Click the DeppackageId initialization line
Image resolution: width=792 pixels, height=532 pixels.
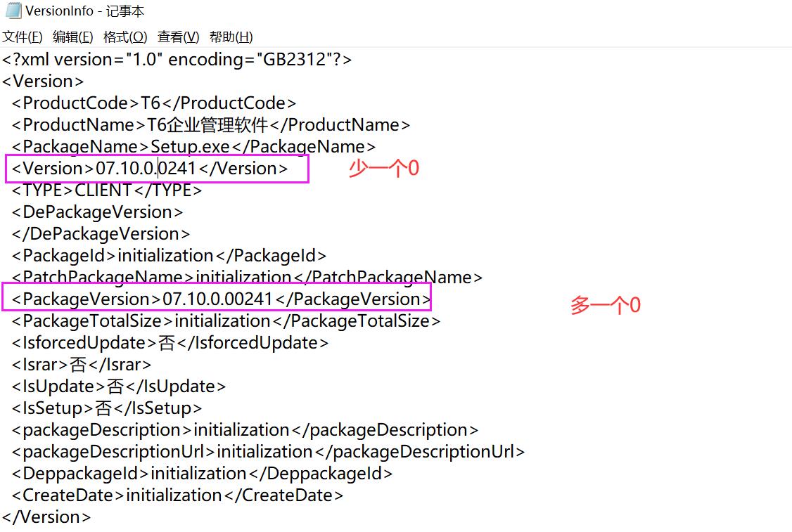click(202, 474)
